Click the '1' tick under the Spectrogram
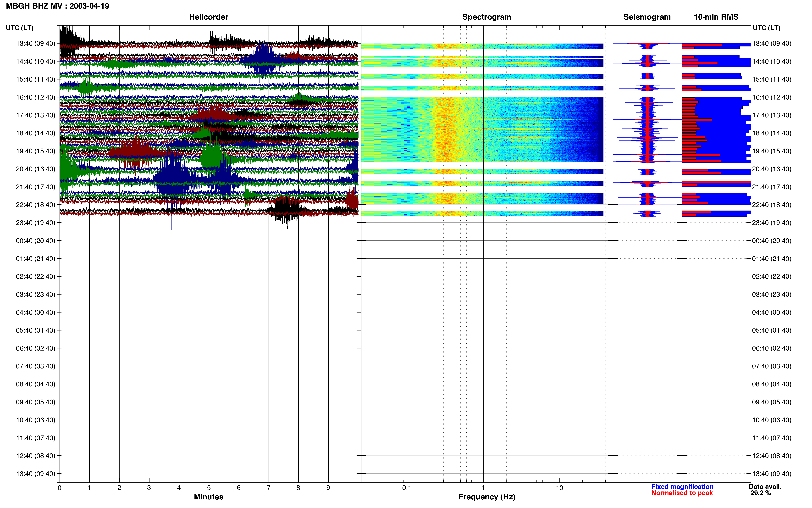This screenshot has height=508, width=812. [483, 487]
